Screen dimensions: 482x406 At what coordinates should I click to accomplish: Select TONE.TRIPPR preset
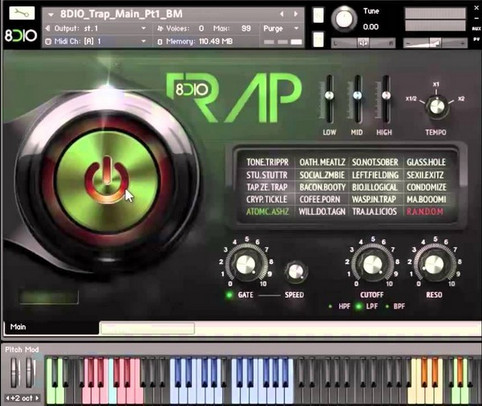(267, 162)
